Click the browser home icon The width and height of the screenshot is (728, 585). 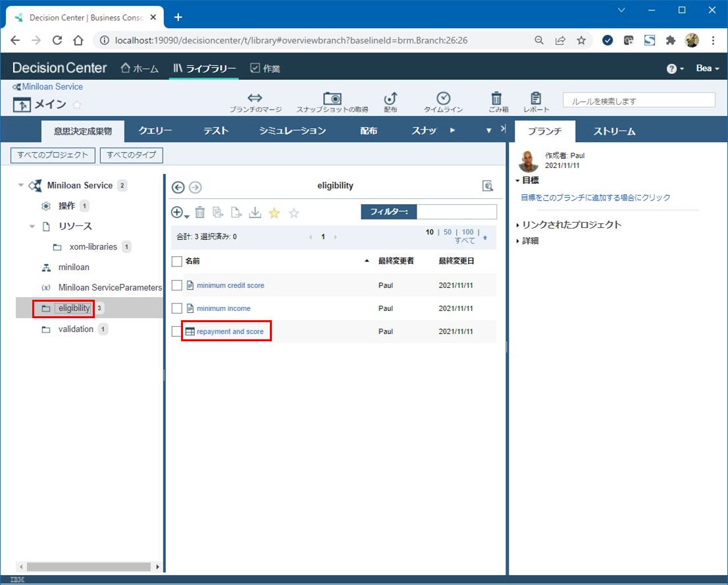pos(78,40)
